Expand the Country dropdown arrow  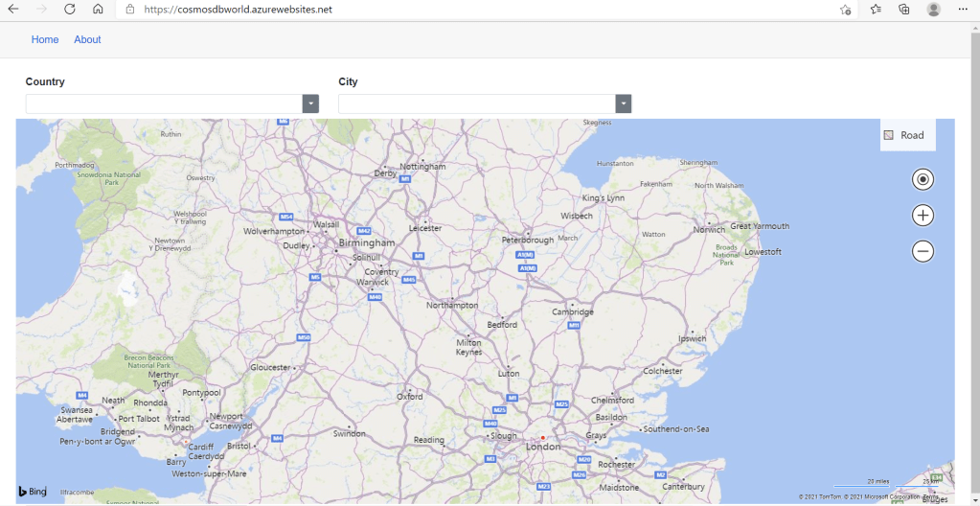click(310, 103)
